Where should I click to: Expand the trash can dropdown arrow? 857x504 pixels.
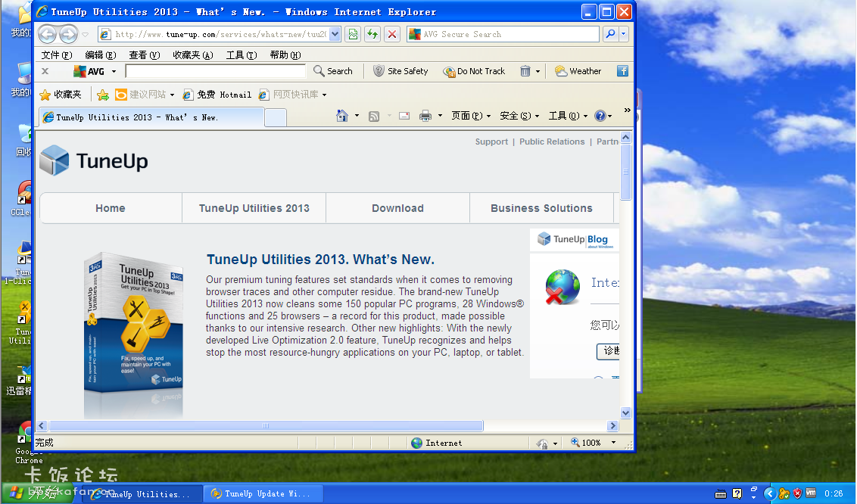538,72
